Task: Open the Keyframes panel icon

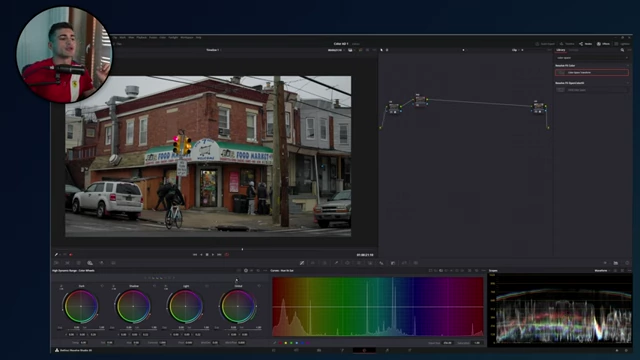Action: 605,263
